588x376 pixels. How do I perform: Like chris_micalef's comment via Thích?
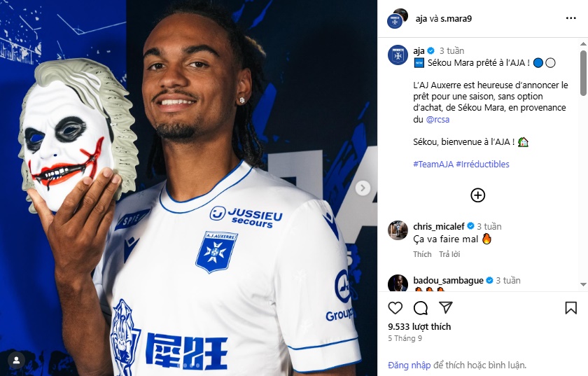coord(422,254)
